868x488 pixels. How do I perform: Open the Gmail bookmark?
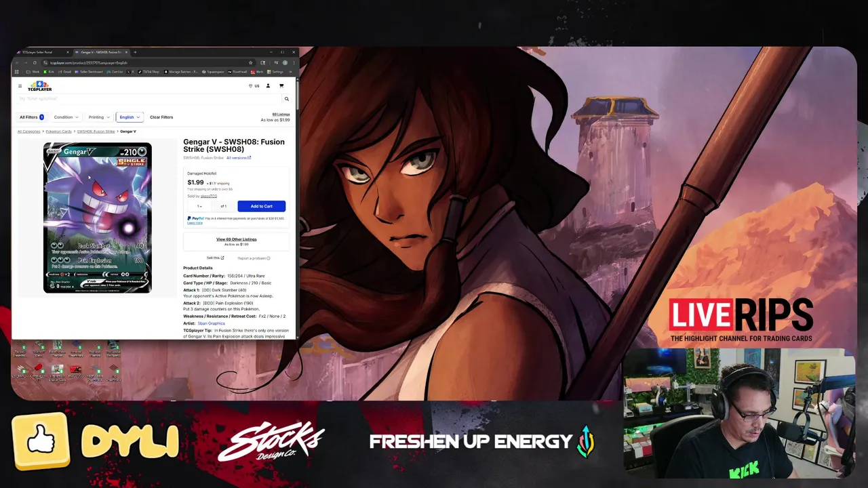pos(64,72)
